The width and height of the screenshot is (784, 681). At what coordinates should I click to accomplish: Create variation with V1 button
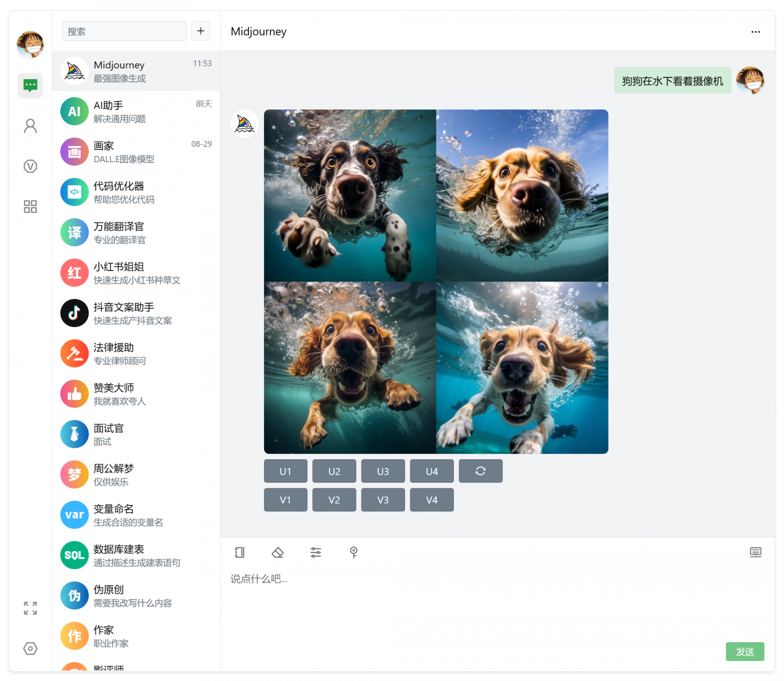pos(286,500)
